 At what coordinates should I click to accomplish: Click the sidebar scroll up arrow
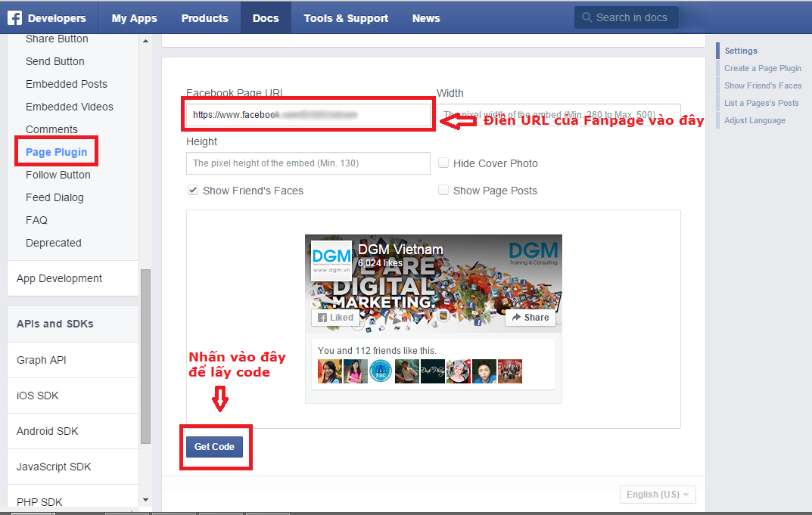coord(145,41)
